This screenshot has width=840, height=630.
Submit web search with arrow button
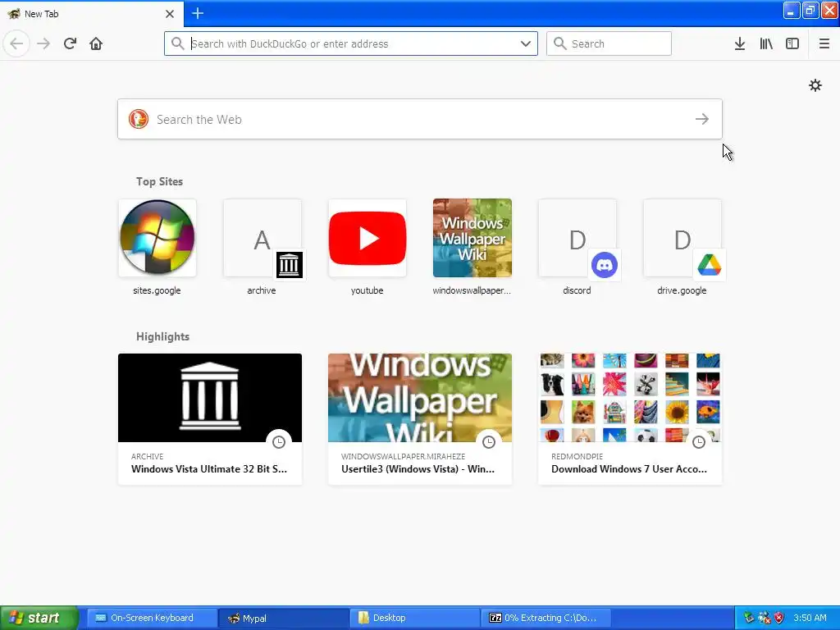pyautogui.click(x=702, y=119)
